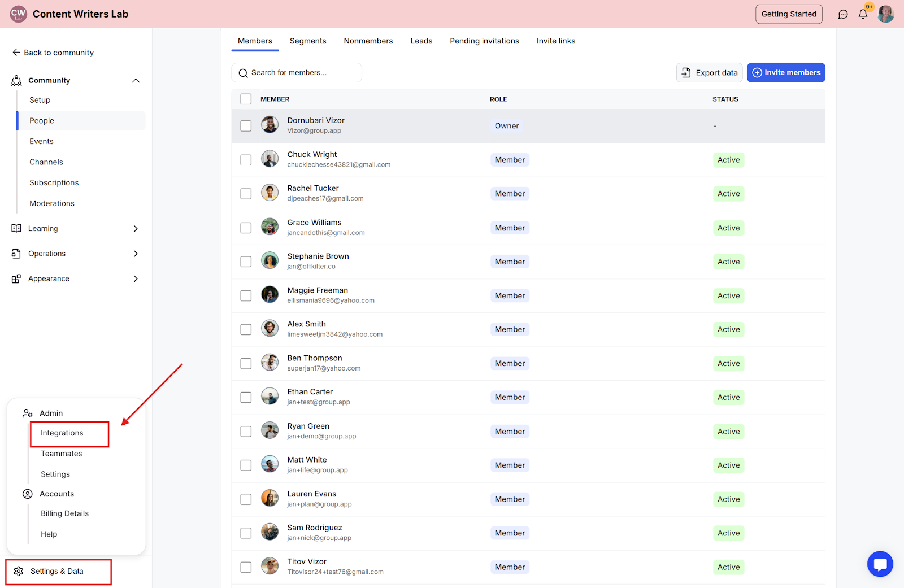This screenshot has height=588, width=904.
Task: Select People in the sidebar
Action: (x=81, y=121)
